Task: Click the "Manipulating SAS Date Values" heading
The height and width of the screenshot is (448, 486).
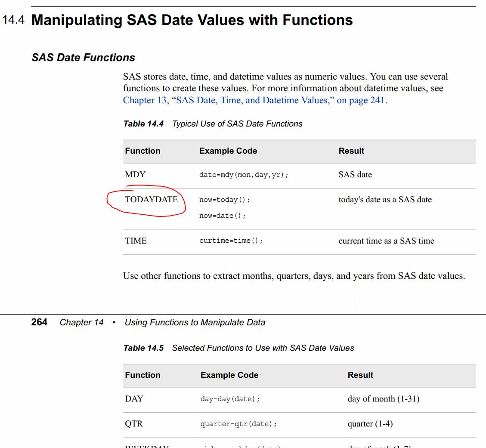Action: [192, 20]
